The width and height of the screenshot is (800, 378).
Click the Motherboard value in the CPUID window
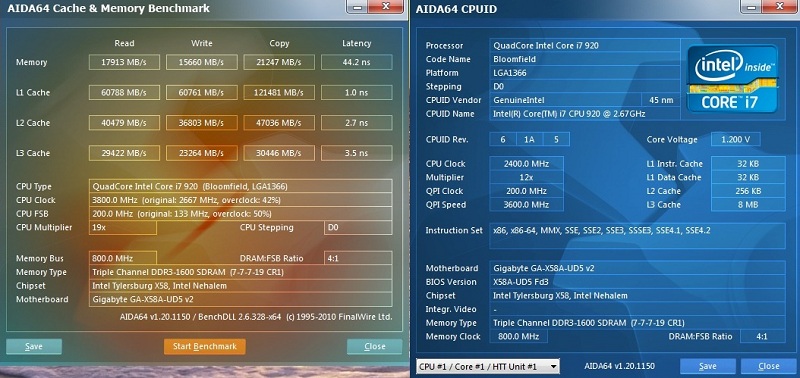[x=638, y=268]
